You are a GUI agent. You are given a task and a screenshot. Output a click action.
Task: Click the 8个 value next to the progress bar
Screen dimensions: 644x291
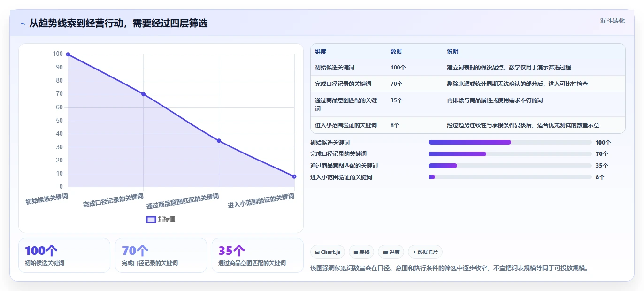click(x=600, y=177)
